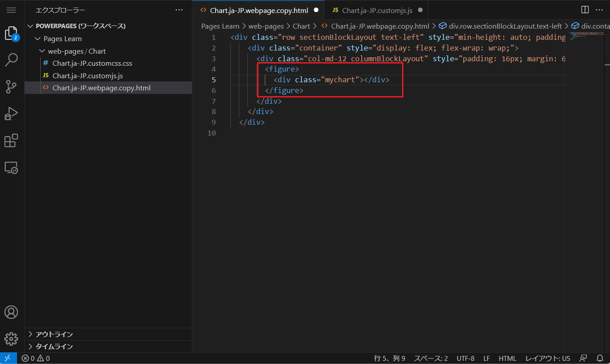Open the problems count in status bar
This screenshot has height=364, width=610.
(x=36, y=358)
